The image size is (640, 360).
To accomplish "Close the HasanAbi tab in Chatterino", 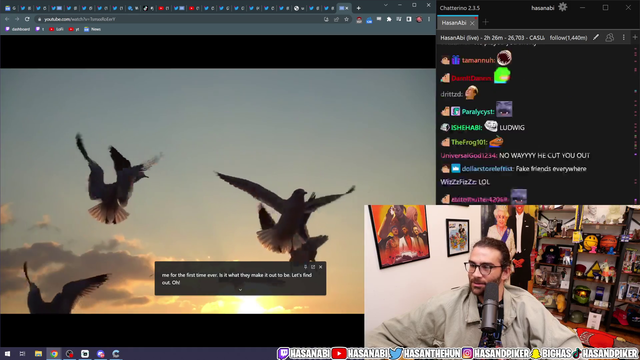I will [472, 23].
